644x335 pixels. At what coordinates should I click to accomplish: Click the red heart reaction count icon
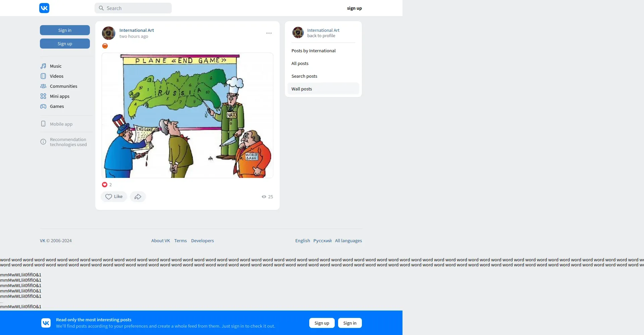pyautogui.click(x=105, y=185)
